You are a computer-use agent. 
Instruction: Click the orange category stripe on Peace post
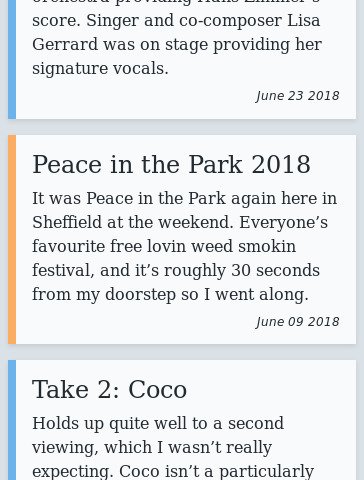[x=12, y=239]
